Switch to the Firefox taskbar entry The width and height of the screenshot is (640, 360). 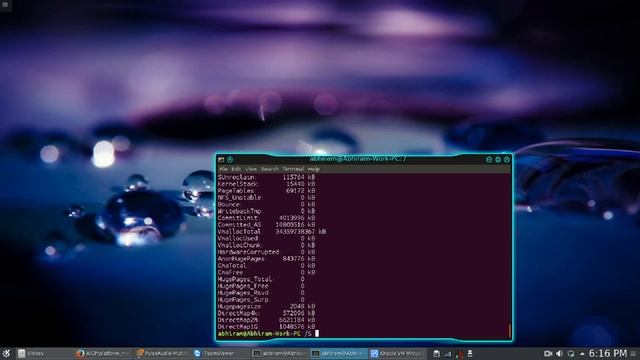103,353
